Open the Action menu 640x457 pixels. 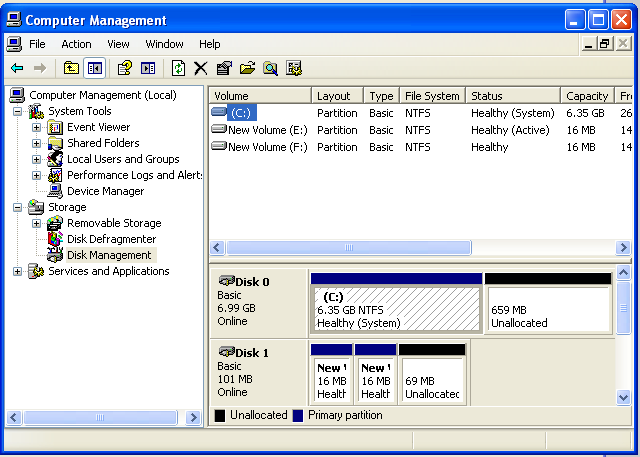coord(76,44)
